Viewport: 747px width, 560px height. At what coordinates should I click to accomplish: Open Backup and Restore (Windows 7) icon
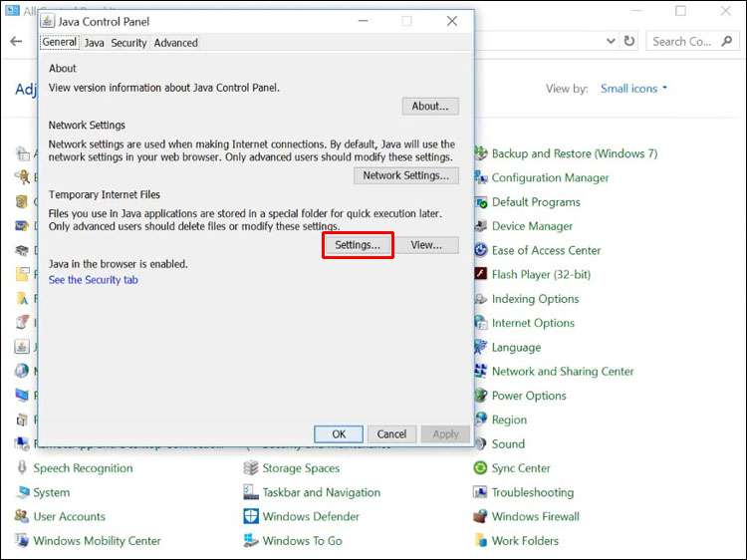[x=481, y=153]
